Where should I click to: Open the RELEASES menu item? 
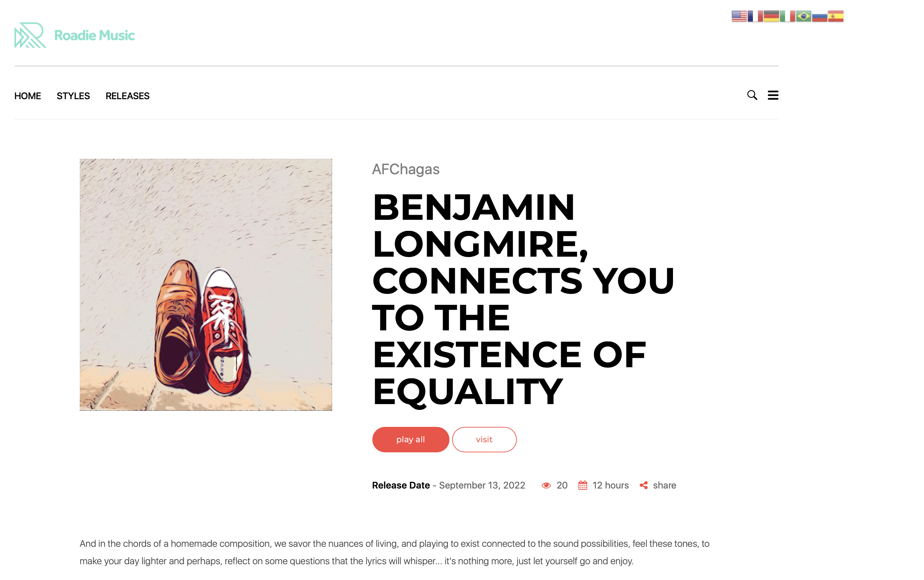[x=127, y=96]
